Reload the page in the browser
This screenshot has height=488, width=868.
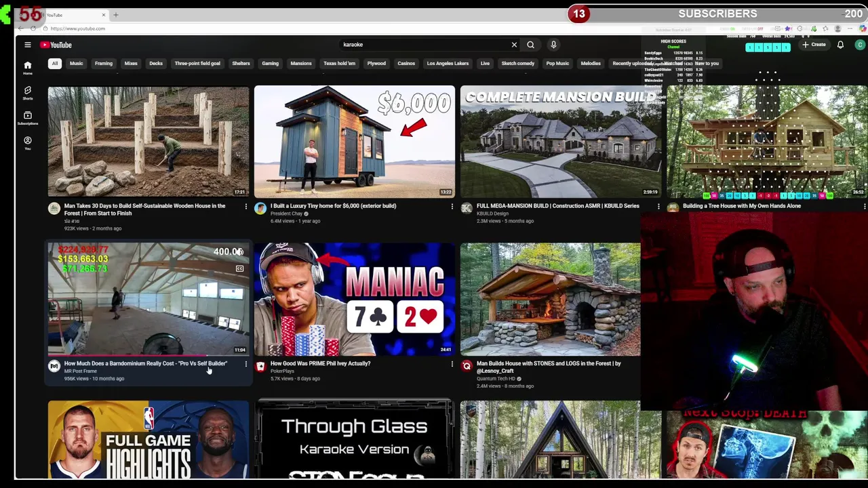pyautogui.click(x=33, y=28)
